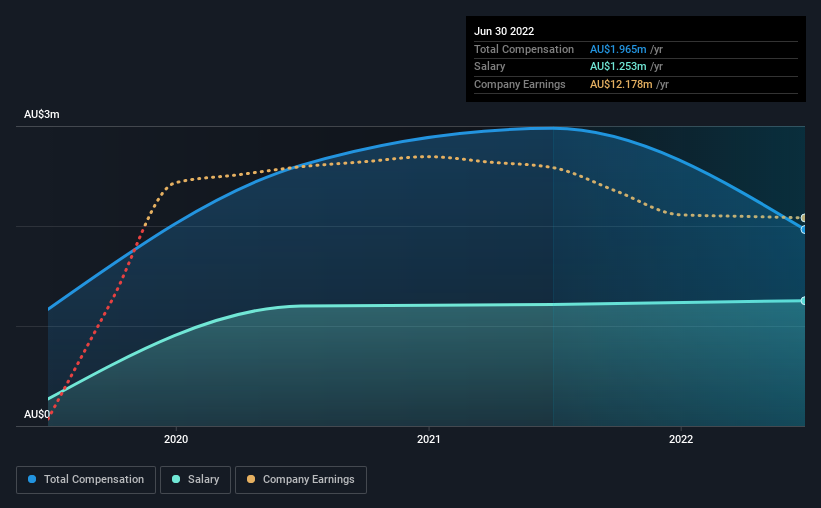Click the 2020 x-axis label
821x508 pixels.
[176, 439]
